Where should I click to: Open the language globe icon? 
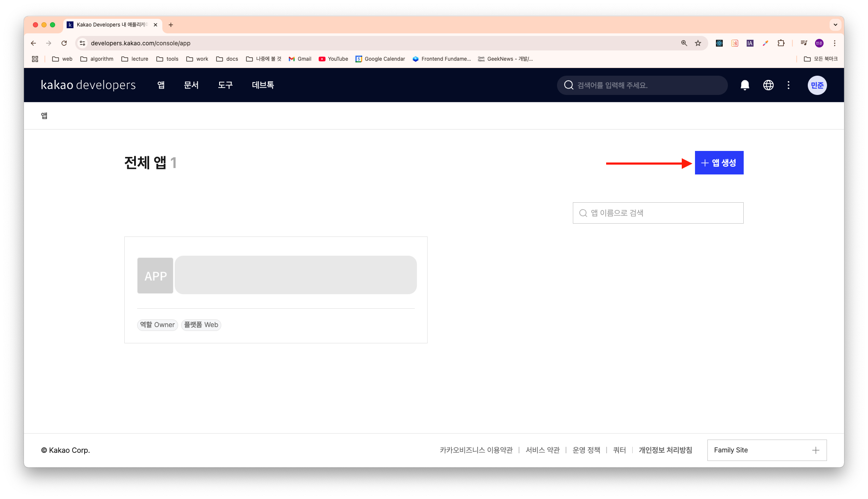click(x=768, y=85)
